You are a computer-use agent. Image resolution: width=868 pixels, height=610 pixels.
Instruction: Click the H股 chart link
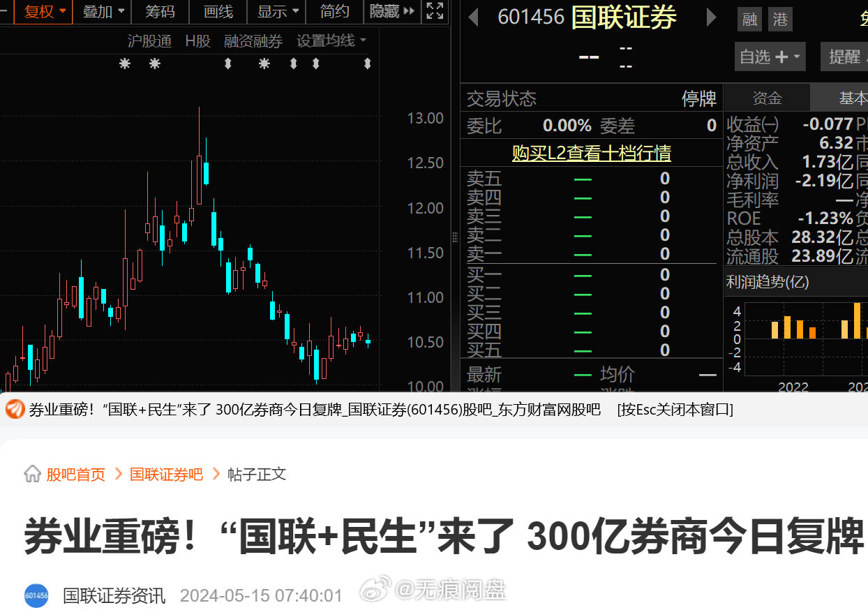pos(198,41)
